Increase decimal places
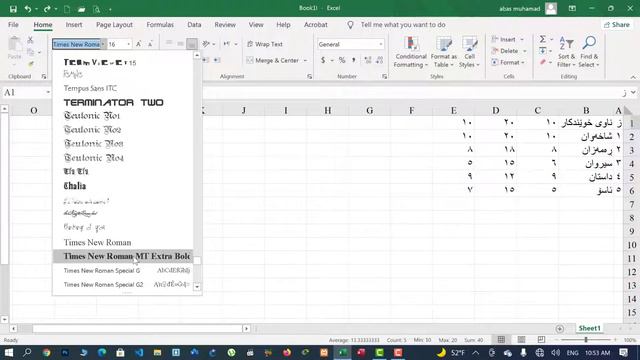This screenshot has width=640, height=360. 368,60
